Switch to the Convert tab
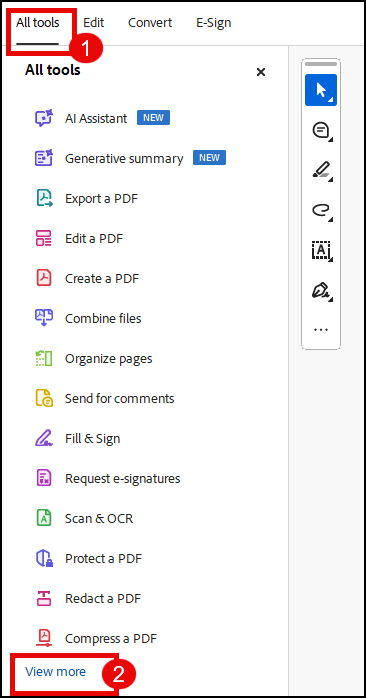Screen dimensions: 366x698 click(150, 23)
